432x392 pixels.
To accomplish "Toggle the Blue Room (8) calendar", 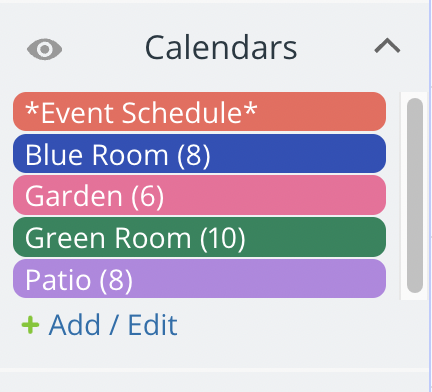I will [199, 154].
